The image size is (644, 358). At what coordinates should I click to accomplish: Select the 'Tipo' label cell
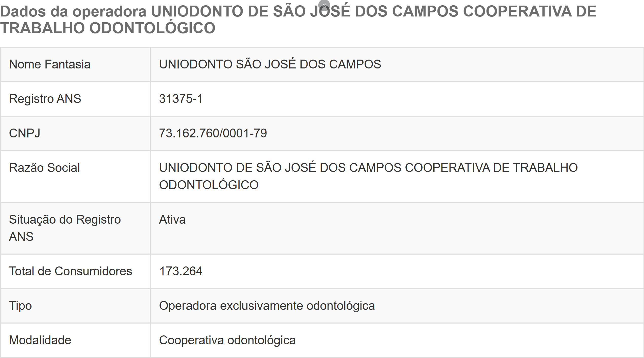coord(20,306)
